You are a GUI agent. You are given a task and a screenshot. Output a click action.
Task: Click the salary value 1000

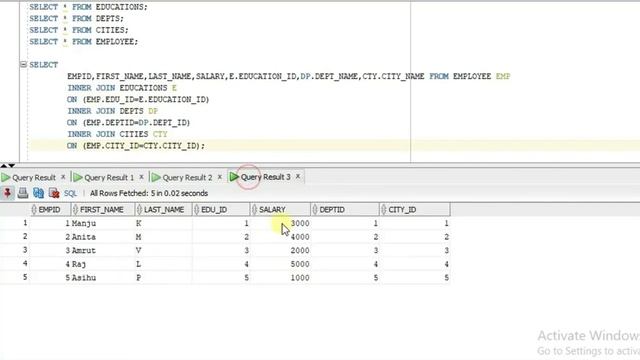300,278
